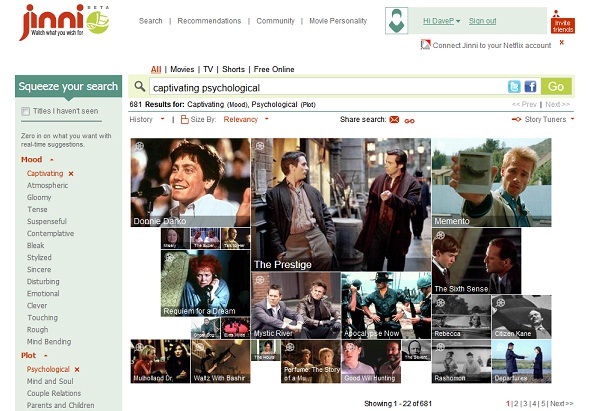
Task: Share the search by email icon
Action: coord(394,120)
